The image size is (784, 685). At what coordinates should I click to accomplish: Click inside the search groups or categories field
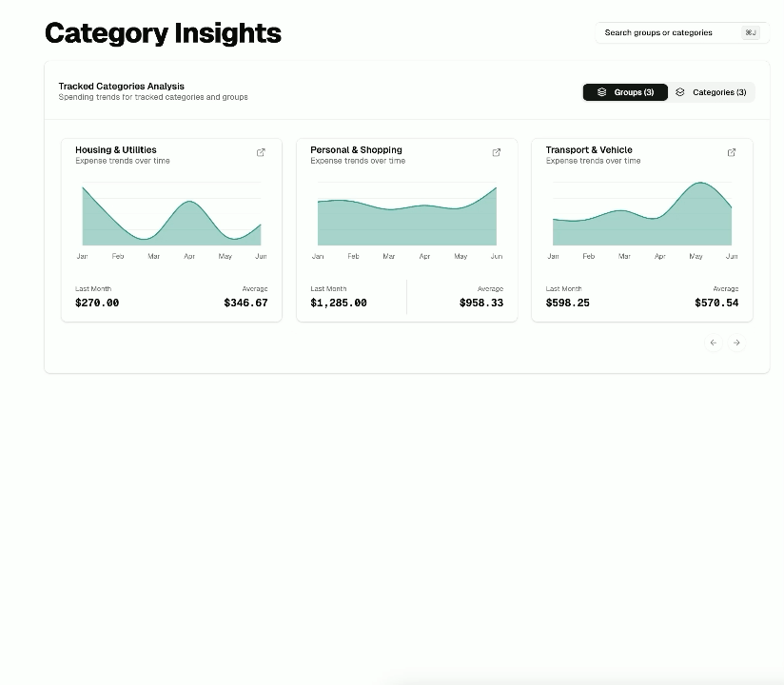(666, 32)
